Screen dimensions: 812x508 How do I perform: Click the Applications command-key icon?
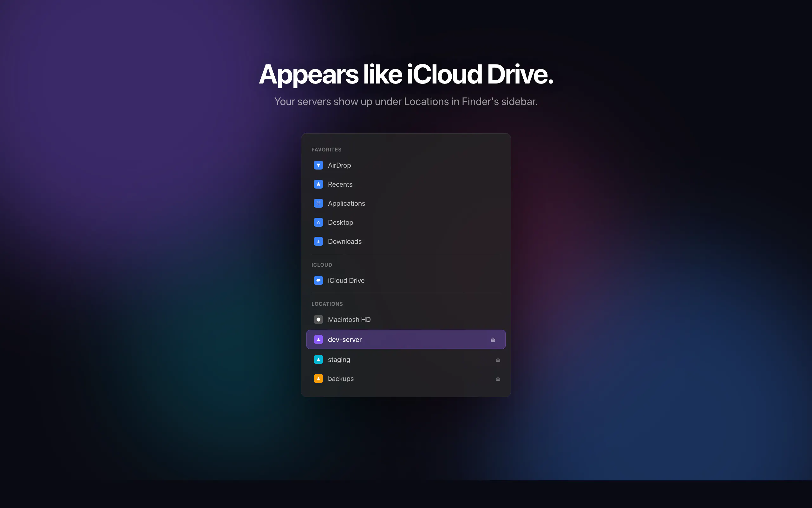coord(318,203)
